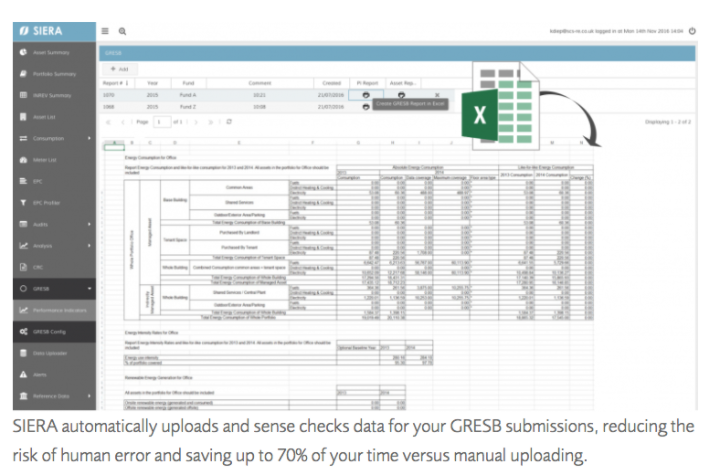This screenshot has width=713, height=476.
Task: Click the Performance Indicators chart icon
Action: pos(23,310)
